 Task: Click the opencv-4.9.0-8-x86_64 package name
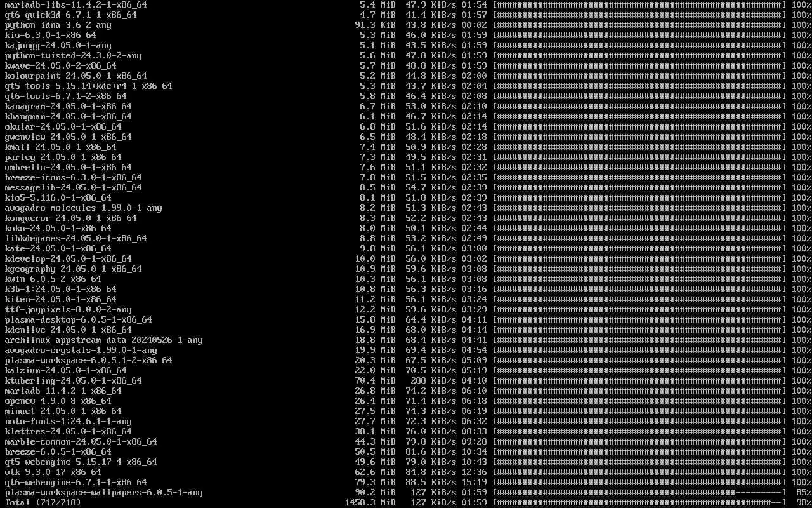pos(58,401)
